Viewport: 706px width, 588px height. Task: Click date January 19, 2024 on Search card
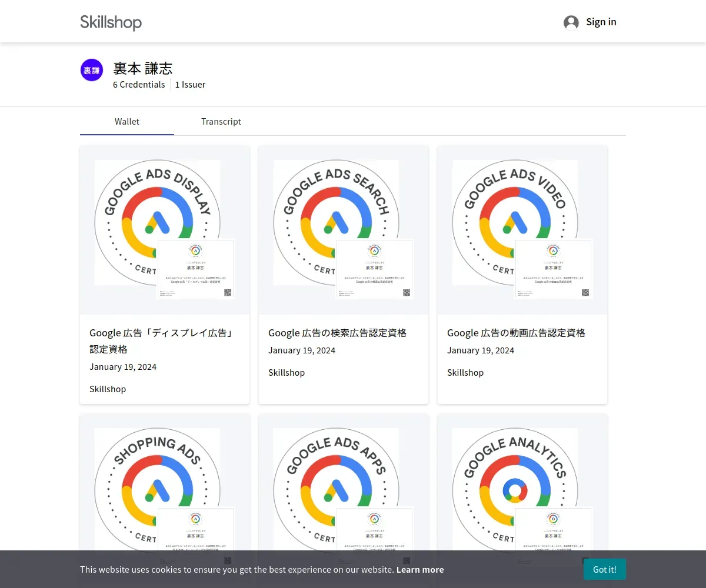[302, 350]
